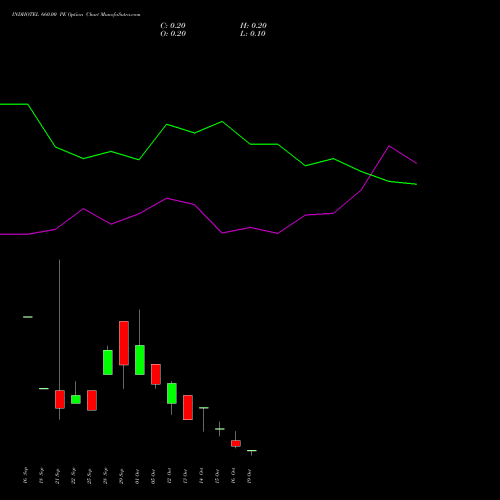Viewport: 500px width, 500px height.
Task: Select the low value 'L: 0.10'
Action: [x=253, y=34]
